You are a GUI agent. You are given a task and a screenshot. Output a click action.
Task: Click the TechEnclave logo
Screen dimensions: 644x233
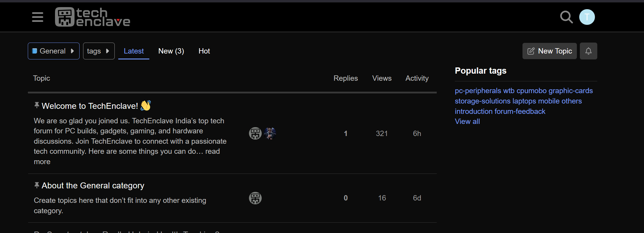pyautogui.click(x=93, y=17)
